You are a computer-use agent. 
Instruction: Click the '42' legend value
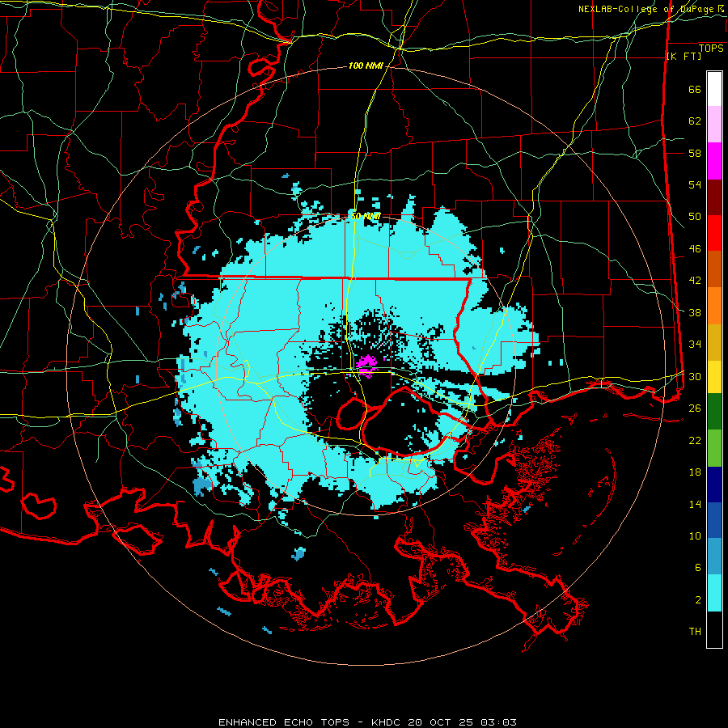(695, 281)
